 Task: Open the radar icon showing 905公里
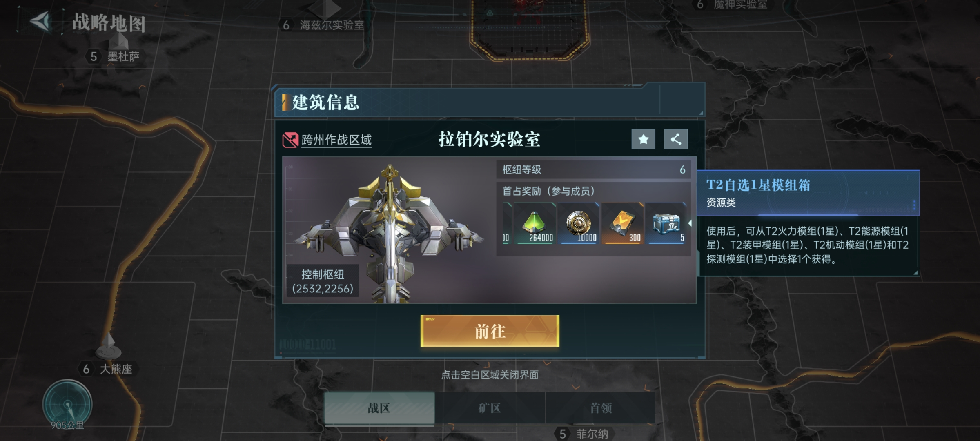(67, 404)
